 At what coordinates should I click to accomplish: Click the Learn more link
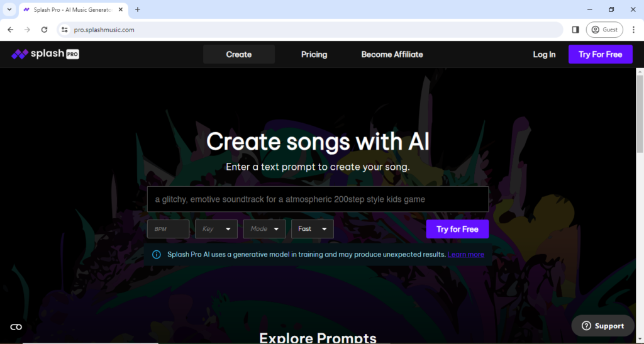click(465, 255)
